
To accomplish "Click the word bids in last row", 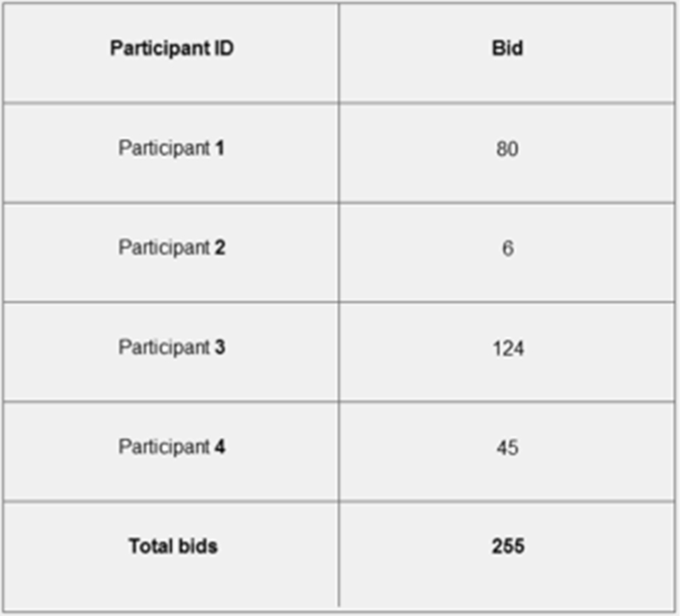I will 196,546.
